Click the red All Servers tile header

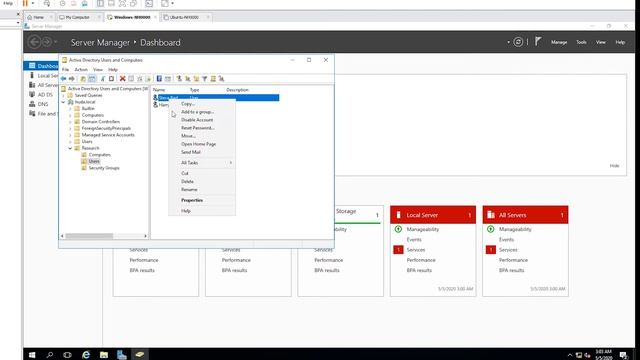525,215
